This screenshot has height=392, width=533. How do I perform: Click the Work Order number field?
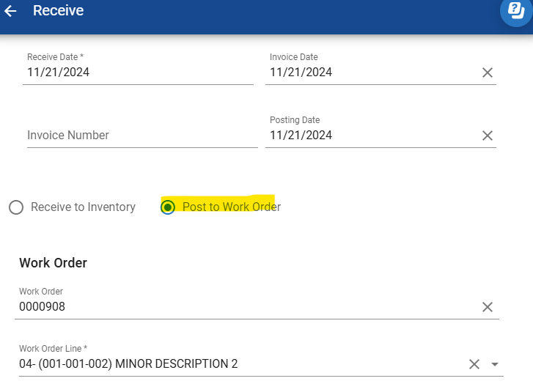tap(242, 307)
